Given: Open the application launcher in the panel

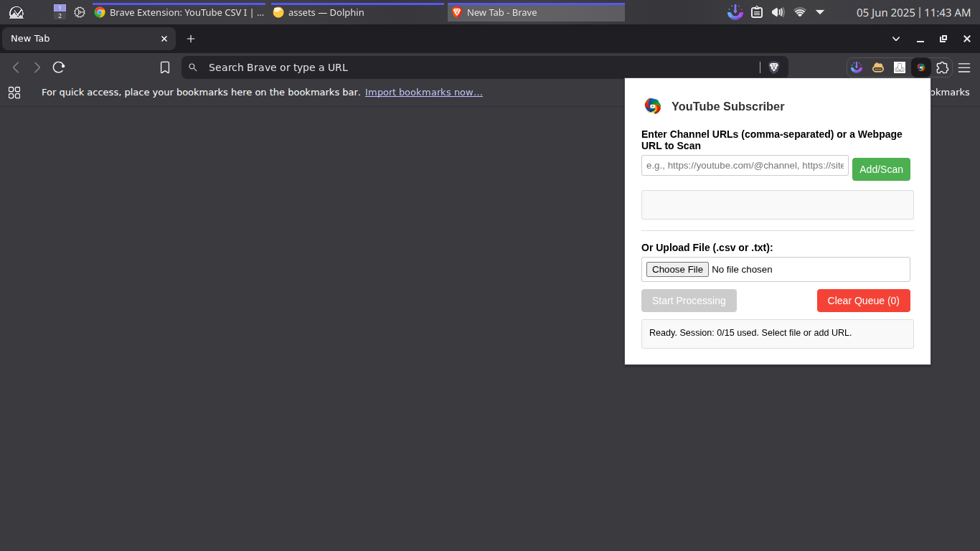Looking at the screenshot, I should pos(17,12).
